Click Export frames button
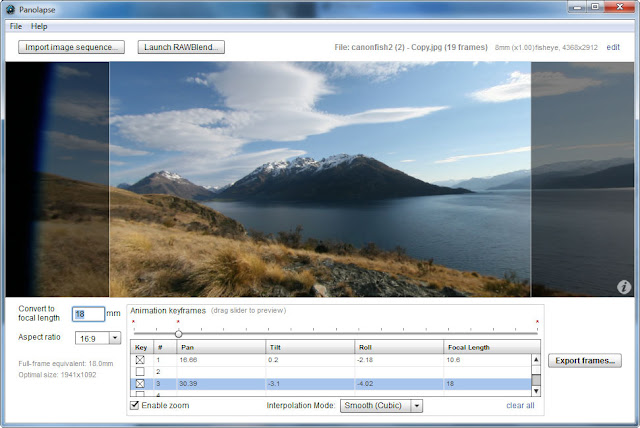640x428 pixels. 585,361
